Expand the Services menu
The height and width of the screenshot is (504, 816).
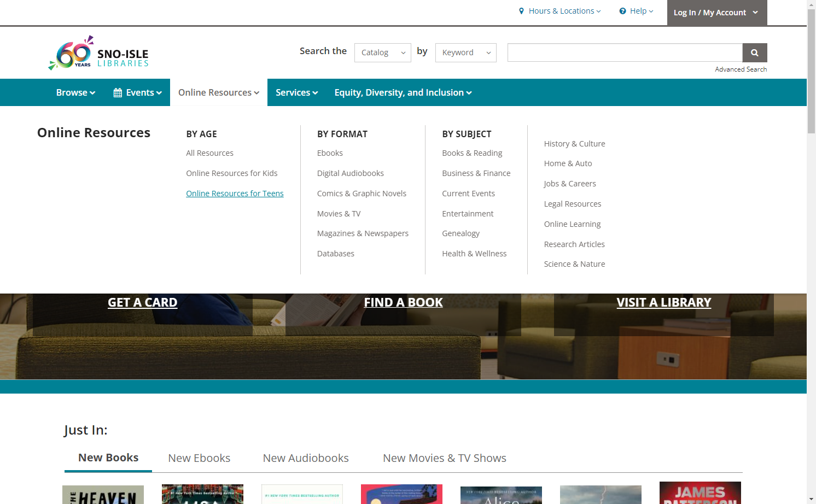tap(297, 92)
